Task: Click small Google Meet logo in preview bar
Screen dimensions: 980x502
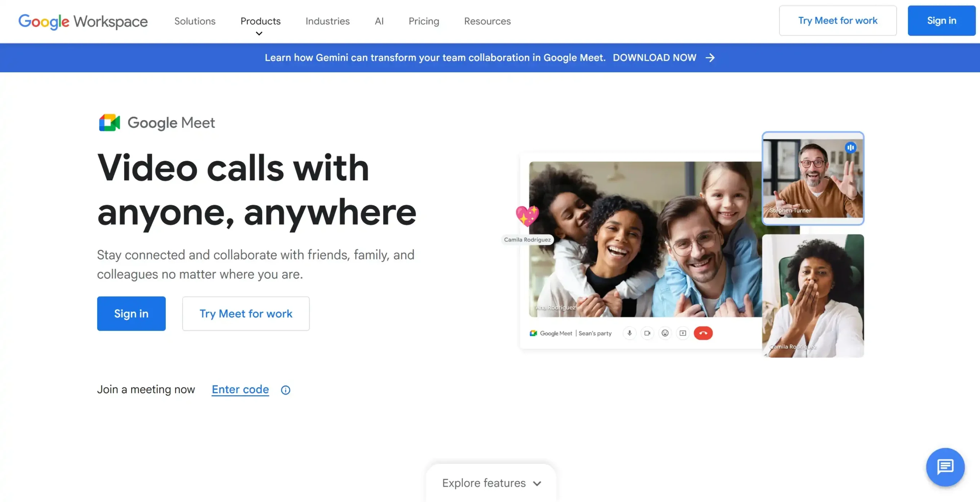Action: click(533, 333)
